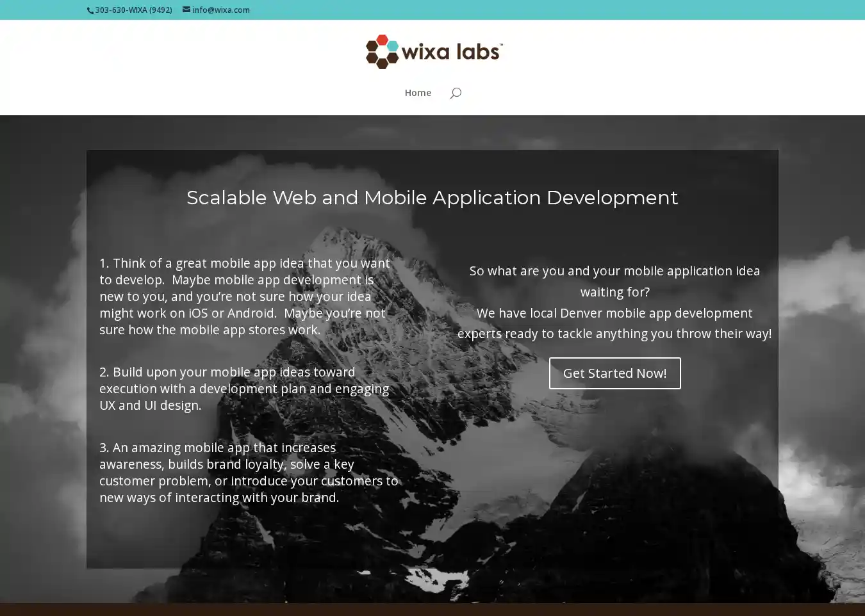The height and width of the screenshot is (616, 865).
Task: Click the "We have local Denver" sentence
Action: 614,323
